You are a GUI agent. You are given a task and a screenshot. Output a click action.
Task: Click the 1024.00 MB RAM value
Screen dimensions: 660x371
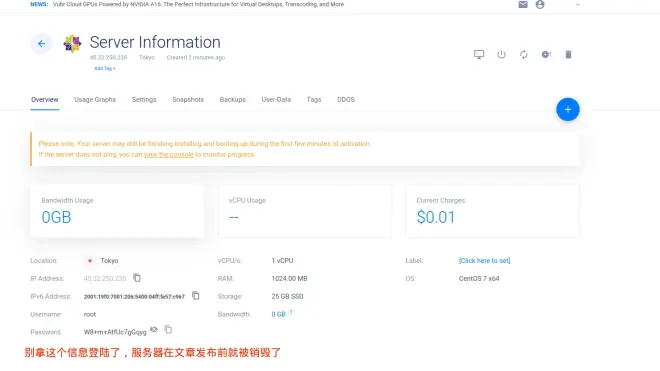point(290,278)
